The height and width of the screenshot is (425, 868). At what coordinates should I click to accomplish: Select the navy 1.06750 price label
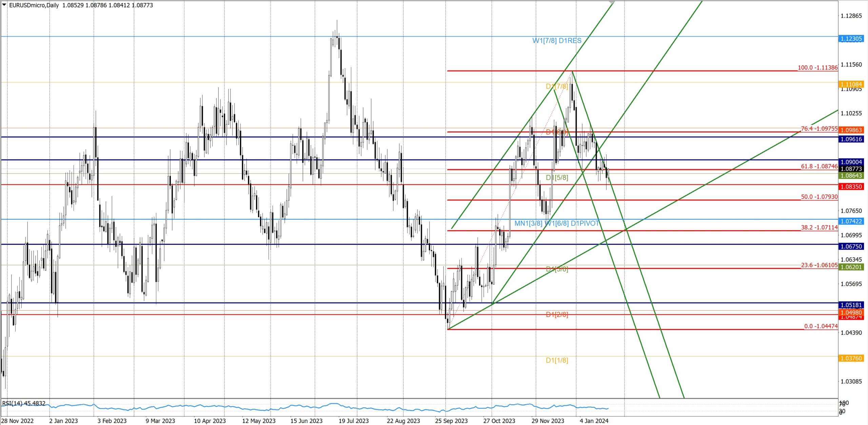[x=851, y=247]
